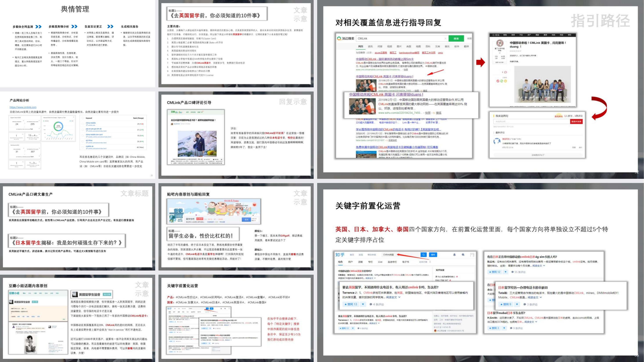The image size is (644, 362).
Task: Click the Sohu author round avatar
Action: pos(500,43)
